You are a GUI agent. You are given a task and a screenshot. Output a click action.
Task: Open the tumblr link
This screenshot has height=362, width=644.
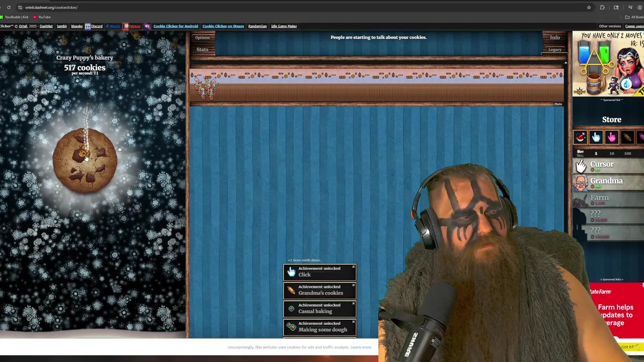pos(62,26)
